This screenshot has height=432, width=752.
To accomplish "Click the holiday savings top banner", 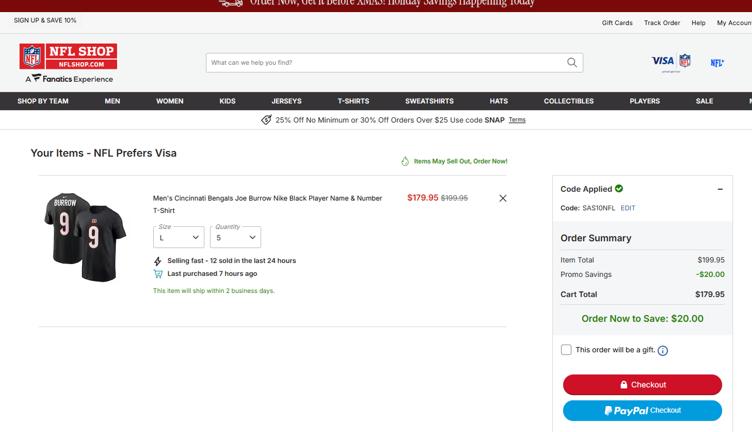I will [376, 5].
